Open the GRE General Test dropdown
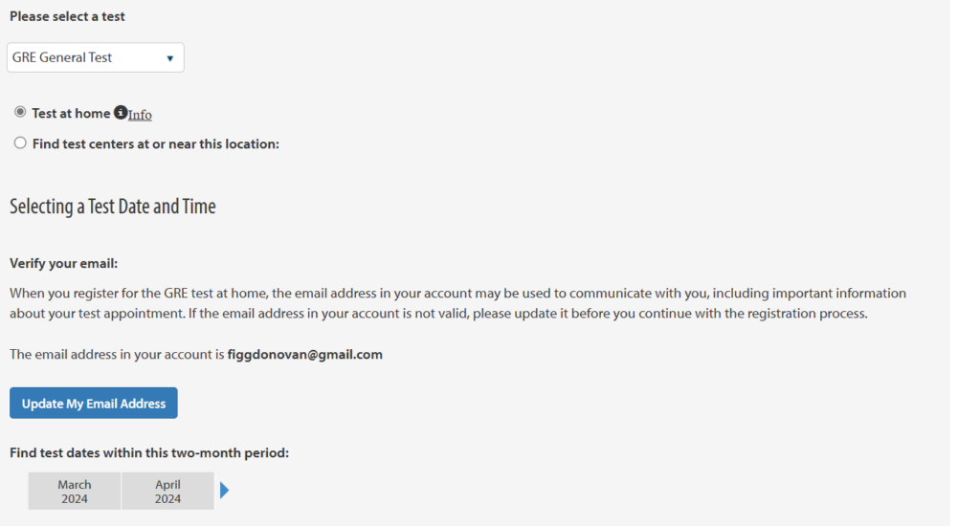 [96, 57]
